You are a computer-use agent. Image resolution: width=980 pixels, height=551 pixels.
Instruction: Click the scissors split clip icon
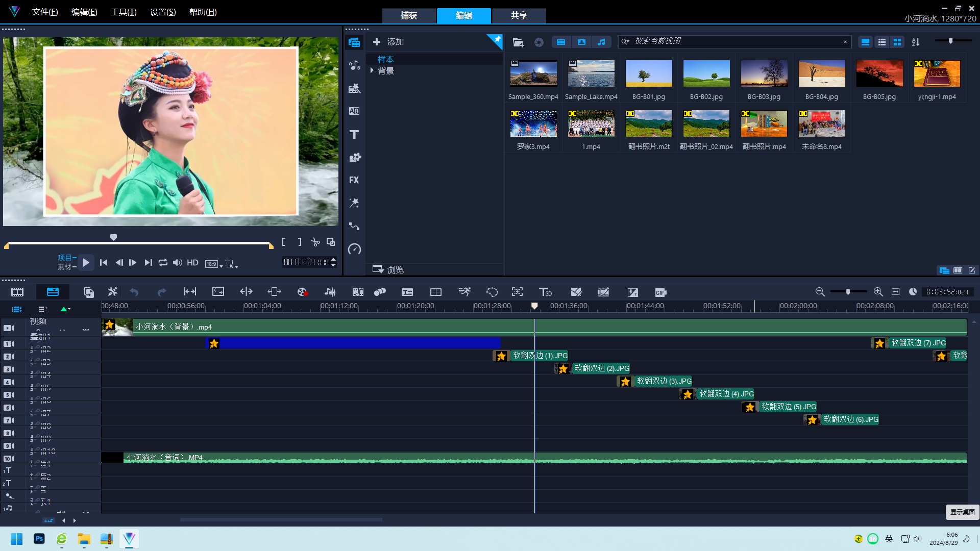(x=315, y=242)
